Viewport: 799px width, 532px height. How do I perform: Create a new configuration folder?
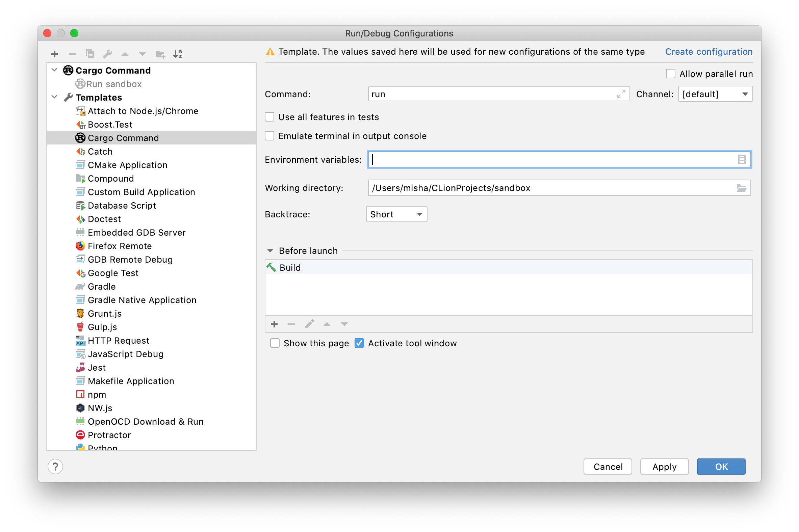(x=160, y=54)
